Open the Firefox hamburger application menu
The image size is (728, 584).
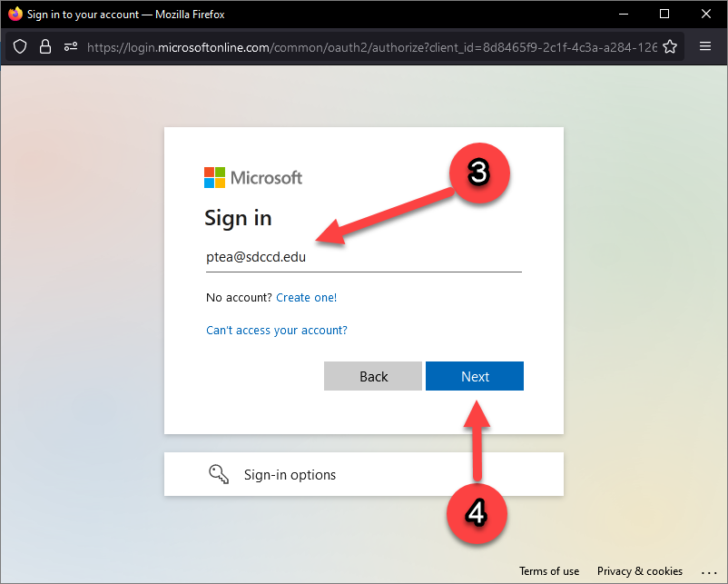point(705,46)
